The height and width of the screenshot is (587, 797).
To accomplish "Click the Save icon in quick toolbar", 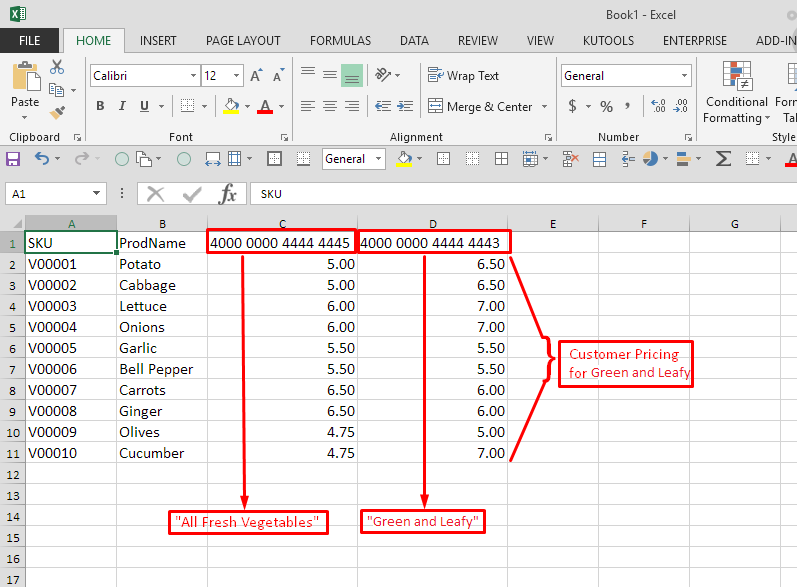I will 13,159.
